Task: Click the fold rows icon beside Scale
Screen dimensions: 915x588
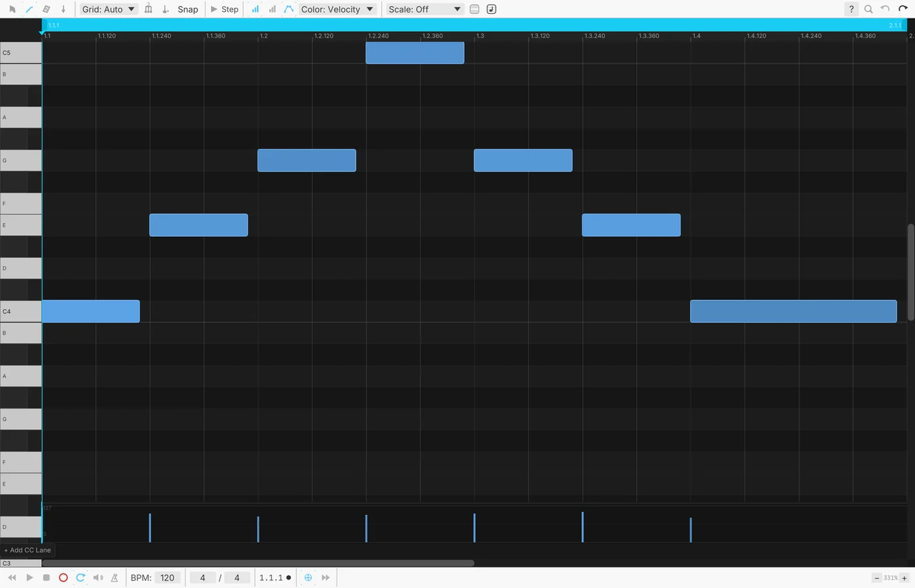Action: [x=474, y=9]
